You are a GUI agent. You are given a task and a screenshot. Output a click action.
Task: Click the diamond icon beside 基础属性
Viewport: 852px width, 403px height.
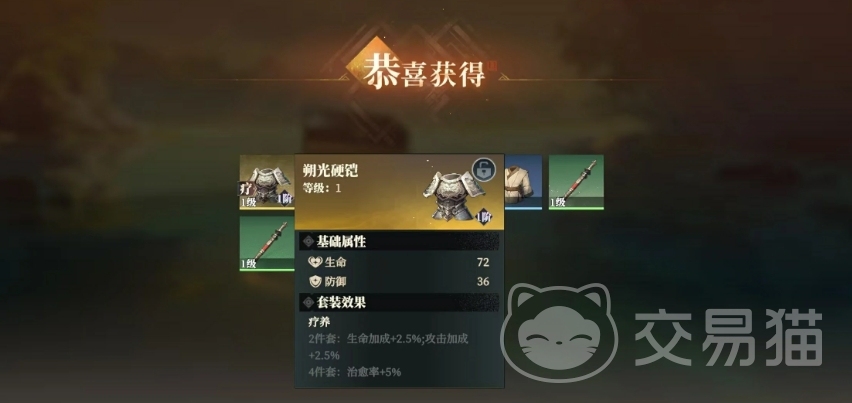pyautogui.click(x=309, y=241)
